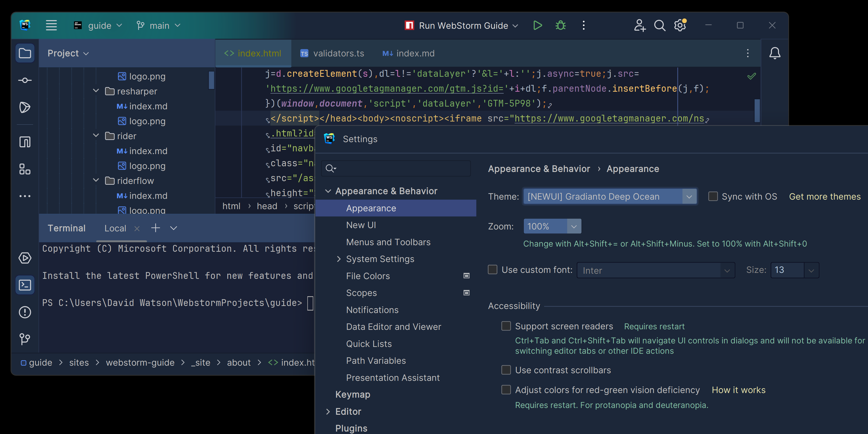Check Support screen readers
Viewport: 868px width, 434px height.
506,326
